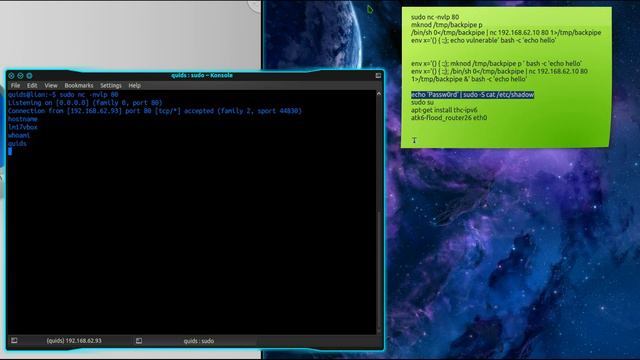Click the 'quids : sudo – Konsole' window title
This screenshot has height=360, width=640.
[x=202, y=76]
